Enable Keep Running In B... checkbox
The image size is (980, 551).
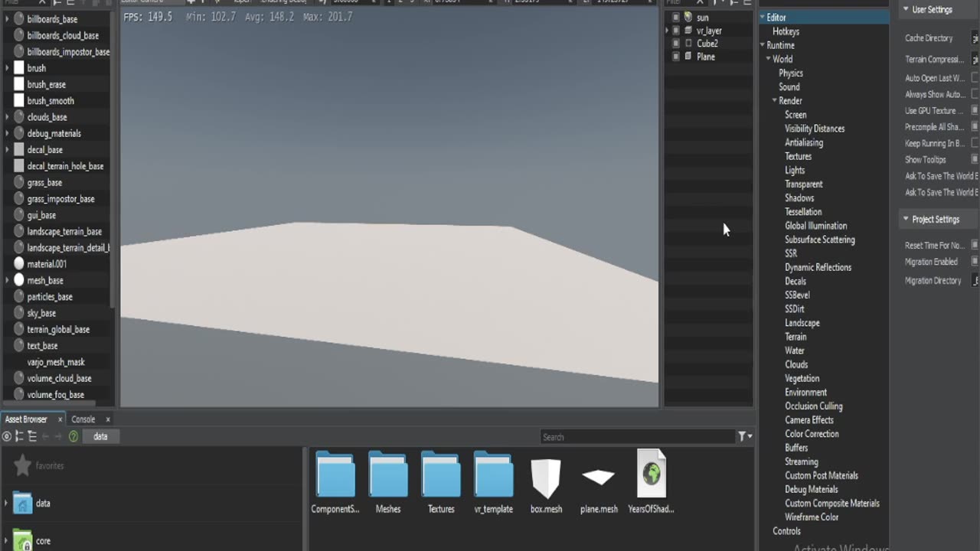pyautogui.click(x=975, y=142)
